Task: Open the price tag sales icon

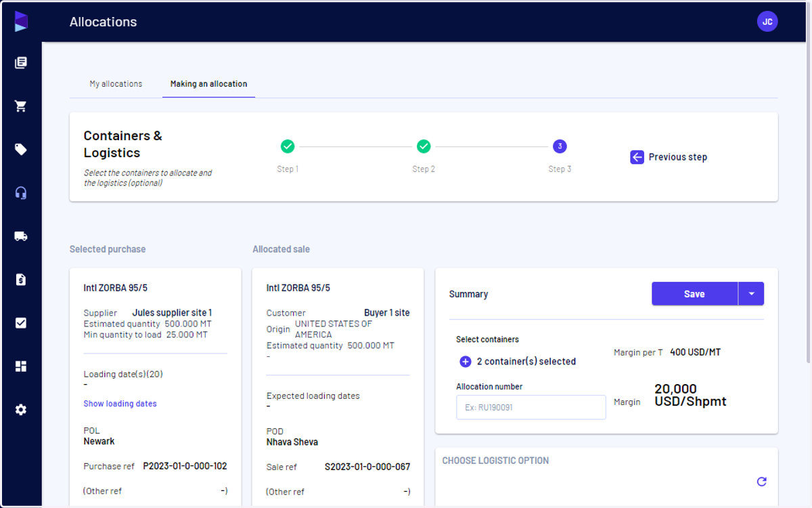Action: (x=21, y=150)
